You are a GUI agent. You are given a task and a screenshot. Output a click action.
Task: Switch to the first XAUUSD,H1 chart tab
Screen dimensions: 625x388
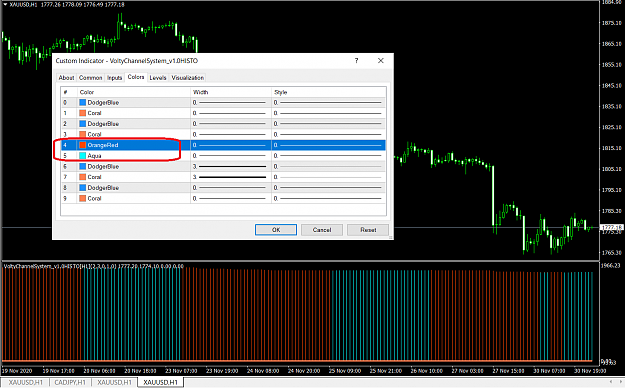(x=26, y=382)
